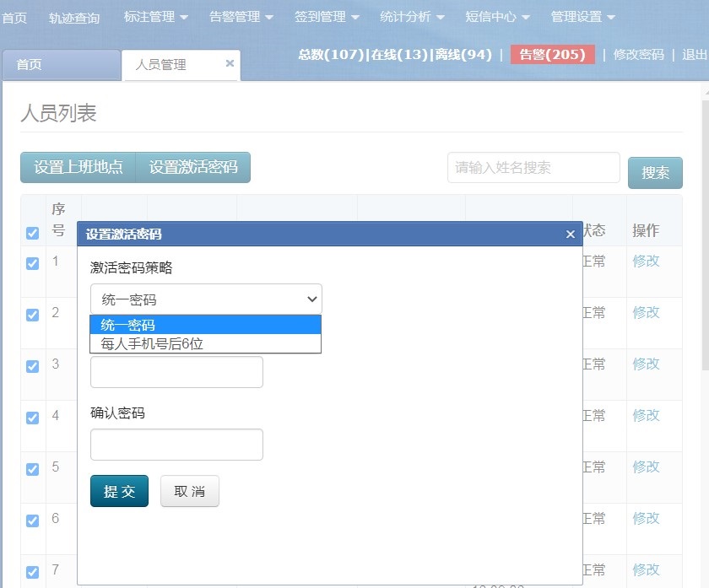The width and height of the screenshot is (709, 588).
Task: Click the 总数(107) count text
Action: [331, 55]
